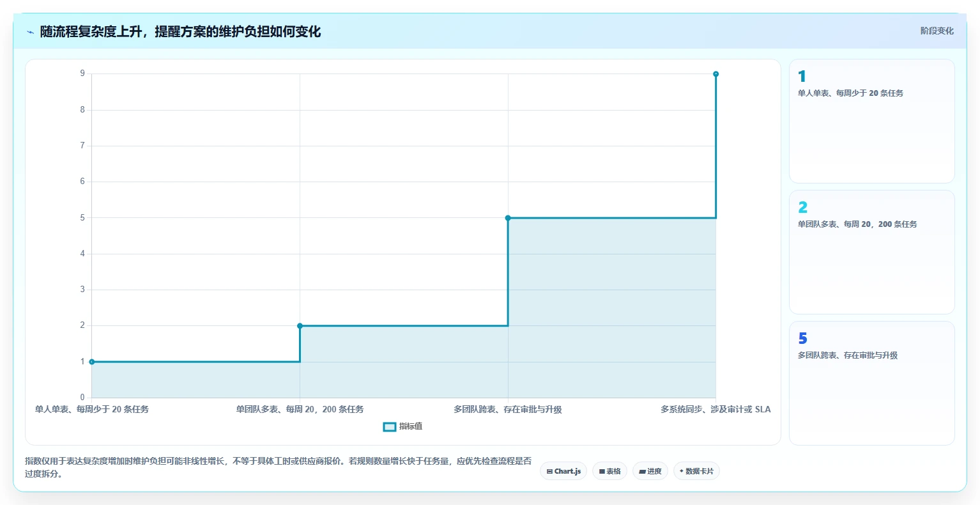Viewport: 980px width, 505px height.
Task: Click stage card 单团队多表、每周 20，200 条任务
Action: coord(871,252)
